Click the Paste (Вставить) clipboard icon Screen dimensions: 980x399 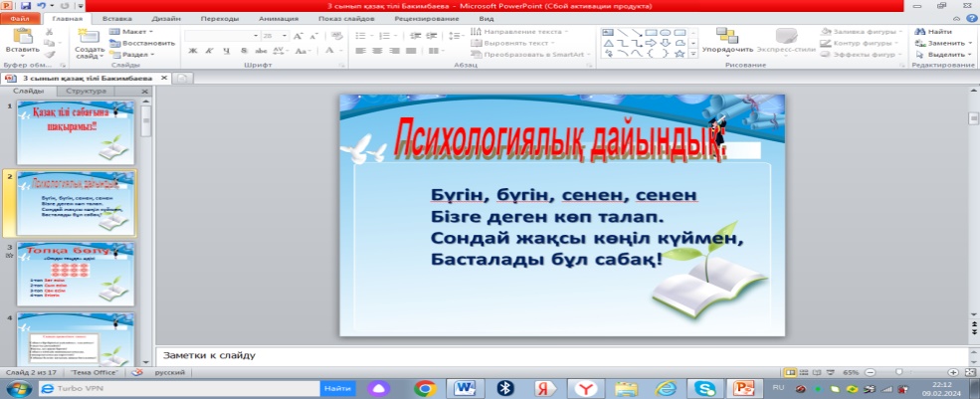[21, 37]
